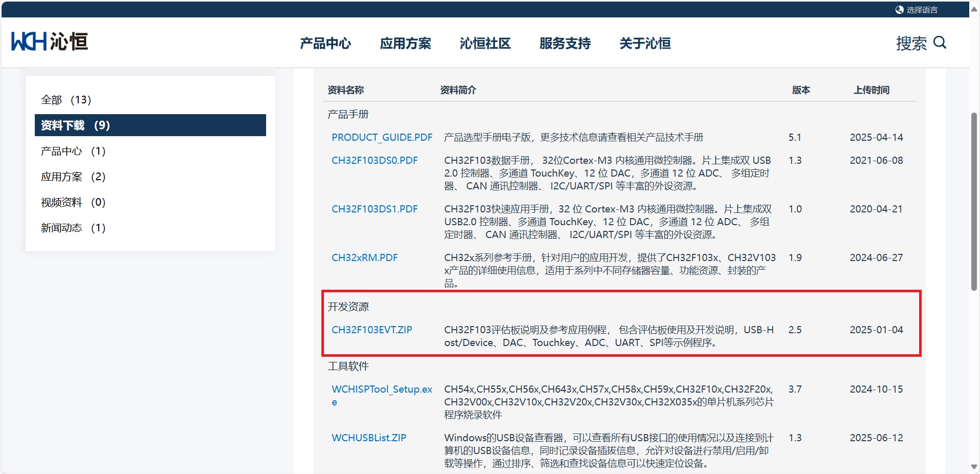Click the scrollbar down arrow
The width and height of the screenshot is (980, 474).
974,467
